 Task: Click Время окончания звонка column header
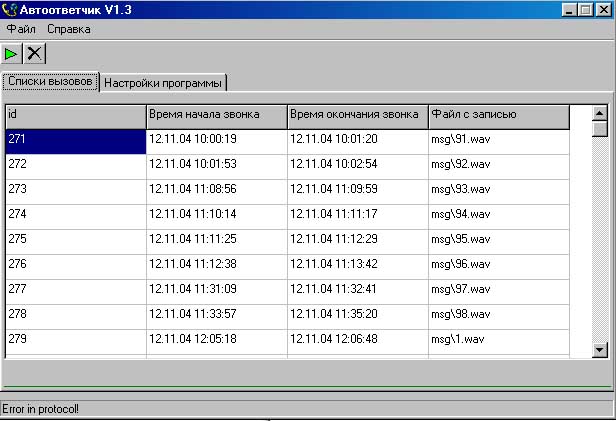pos(357,115)
